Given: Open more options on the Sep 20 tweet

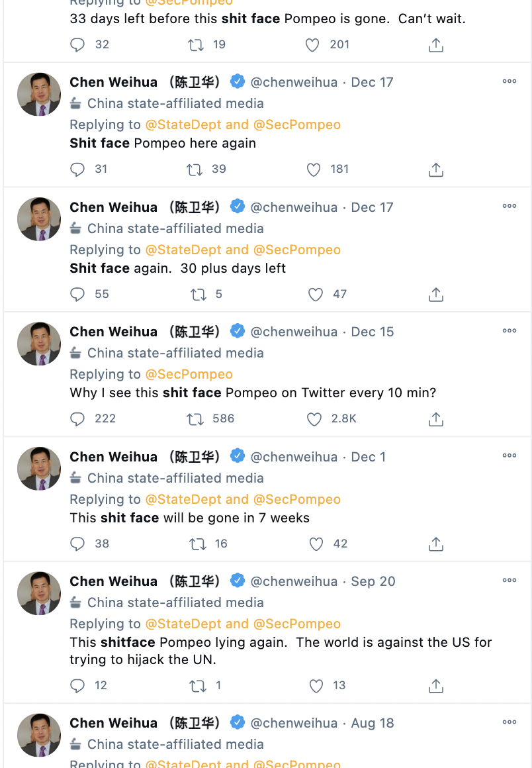Looking at the screenshot, I should pos(509,580).
